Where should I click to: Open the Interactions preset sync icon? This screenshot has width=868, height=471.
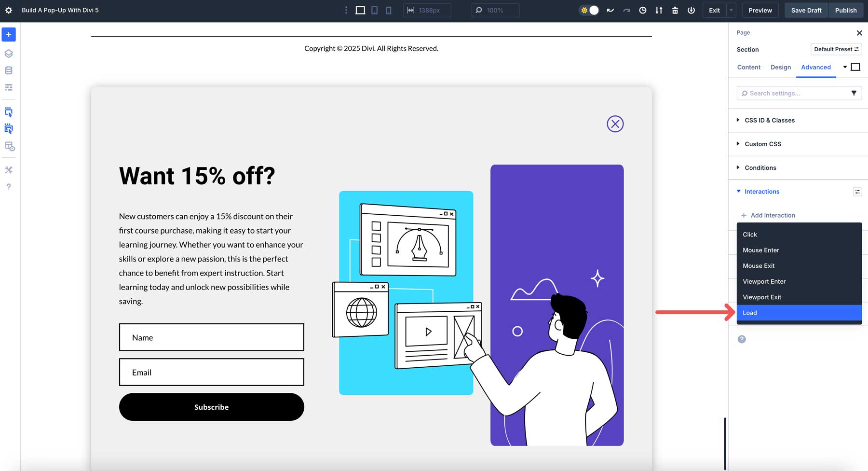857,192
